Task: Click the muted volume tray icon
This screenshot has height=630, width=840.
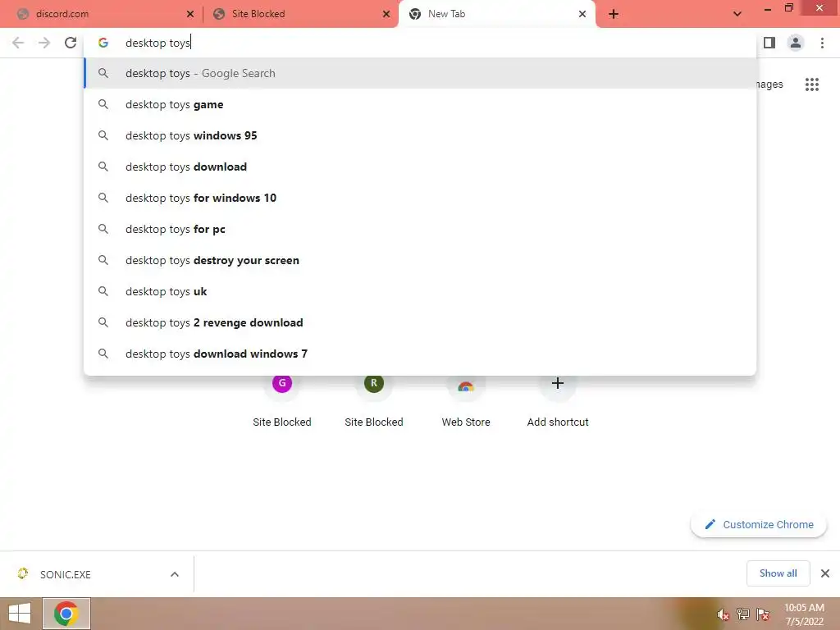Action: pos(724,614)
